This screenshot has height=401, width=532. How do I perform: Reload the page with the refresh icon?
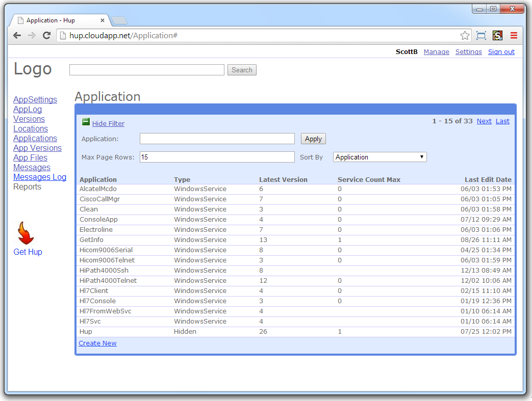(46, 36)
